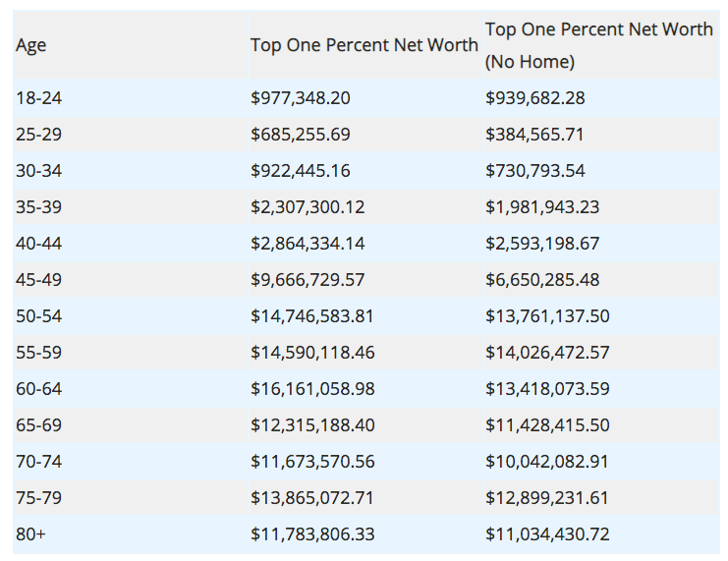The height and width of the screenshot is (561, 728).
Task: Click net worth value $12,315,188.40
Action: point(311,425)
